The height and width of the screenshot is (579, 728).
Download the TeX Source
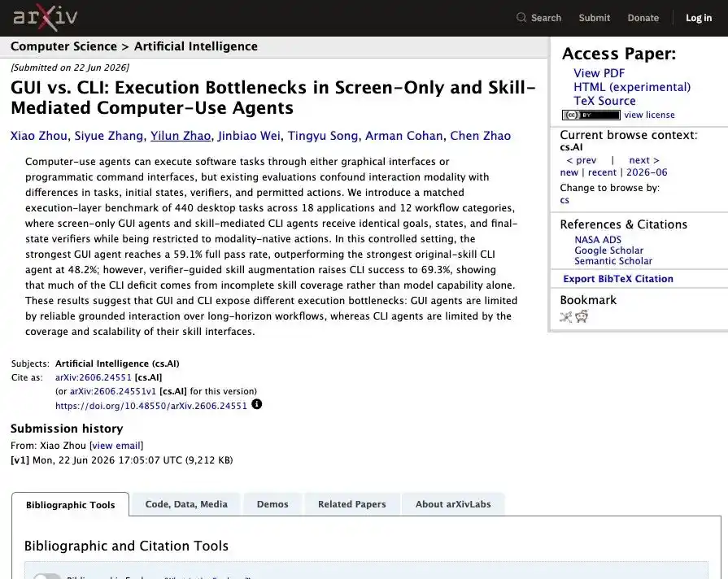pos(604,101)
